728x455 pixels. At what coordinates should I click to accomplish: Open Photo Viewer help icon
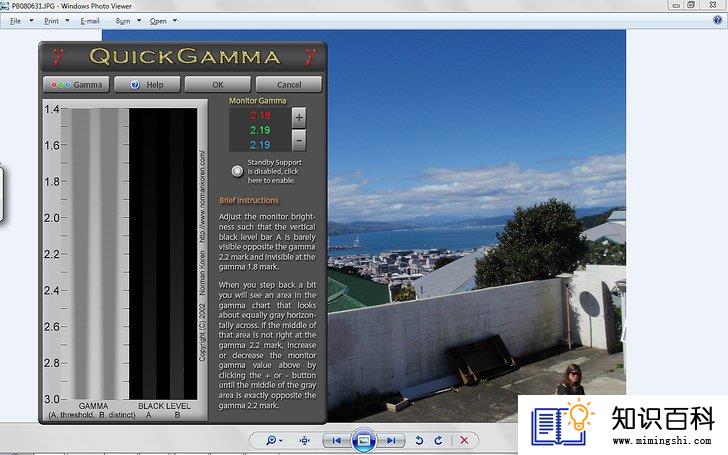pos(718,20)
